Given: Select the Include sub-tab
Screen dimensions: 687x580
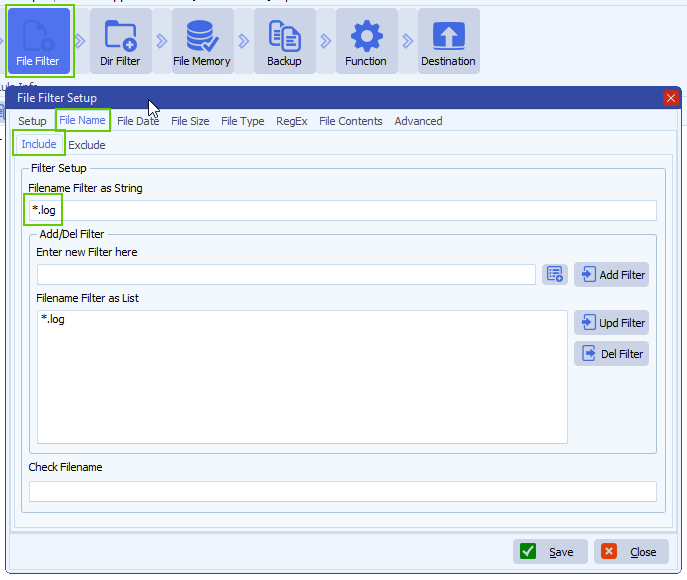Looking at the screenshot, I should click(x=39, y=144).
